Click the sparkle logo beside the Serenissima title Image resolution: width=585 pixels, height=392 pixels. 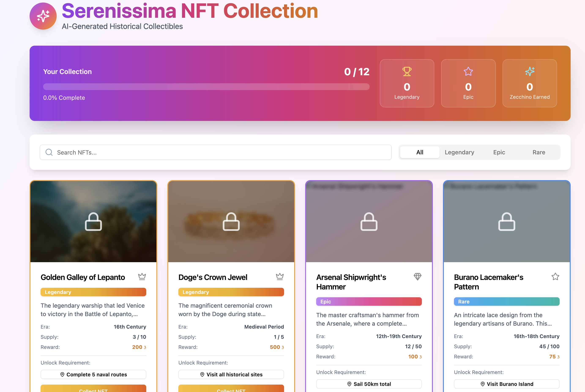[x=43, y=16]
